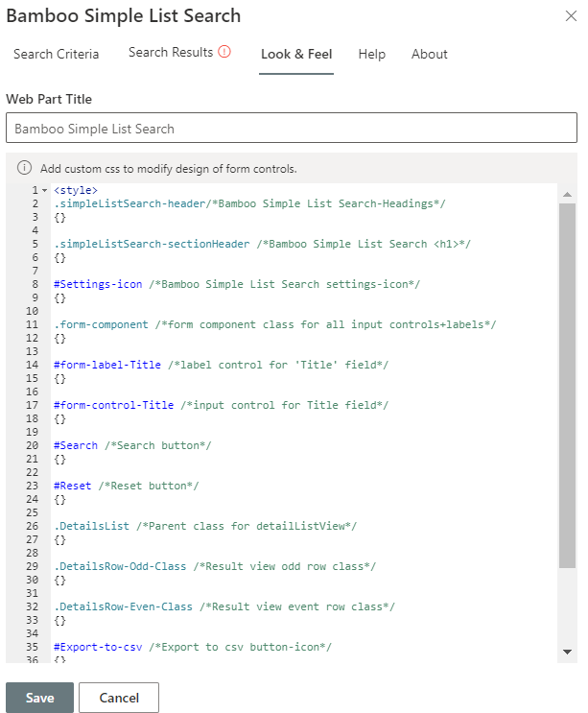
Task: Click the .DetailsRow-Odd-Class selector
Action: tap(120, 566)
